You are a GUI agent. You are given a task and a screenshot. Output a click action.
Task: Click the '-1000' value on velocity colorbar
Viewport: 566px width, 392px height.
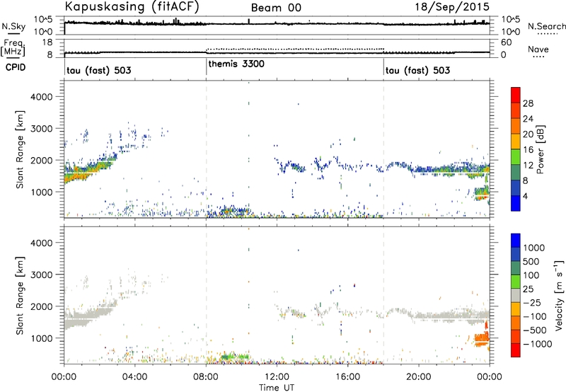[538, 344]
